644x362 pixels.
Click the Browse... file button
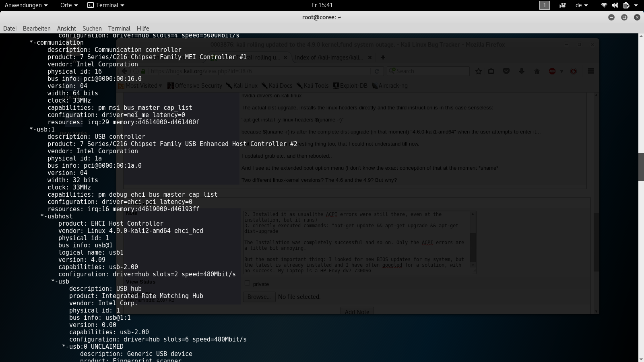click(259, 297)
